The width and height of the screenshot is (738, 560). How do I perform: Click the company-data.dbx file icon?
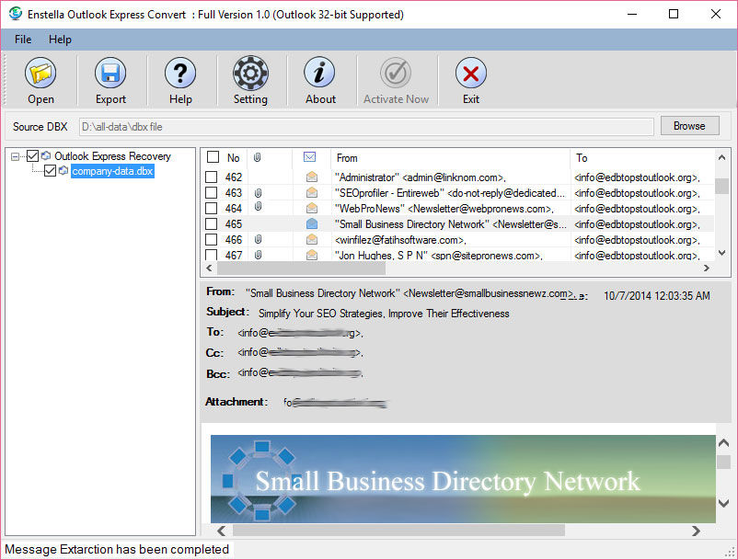pyautogui.click(x=63, y=170)
